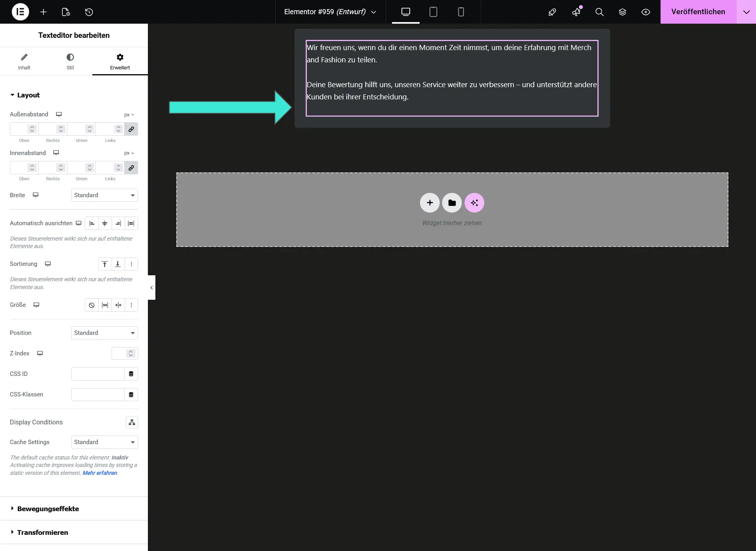Toggle linked values for Außenabstand

(131, 129)
